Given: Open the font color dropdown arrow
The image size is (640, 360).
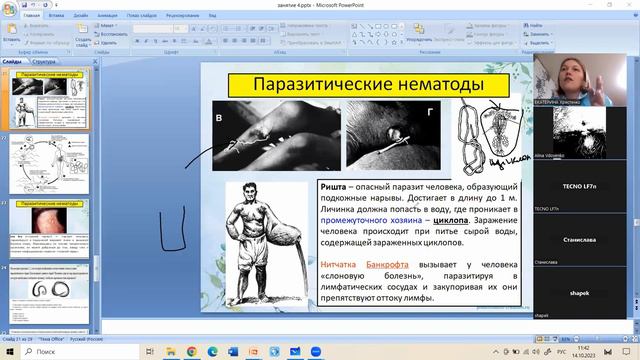Looking at the screenshot, I should pos(215,41).
